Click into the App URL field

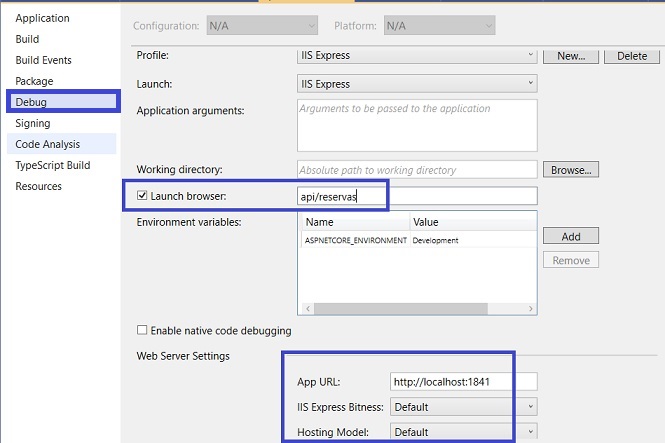click(x=464, y=382)
